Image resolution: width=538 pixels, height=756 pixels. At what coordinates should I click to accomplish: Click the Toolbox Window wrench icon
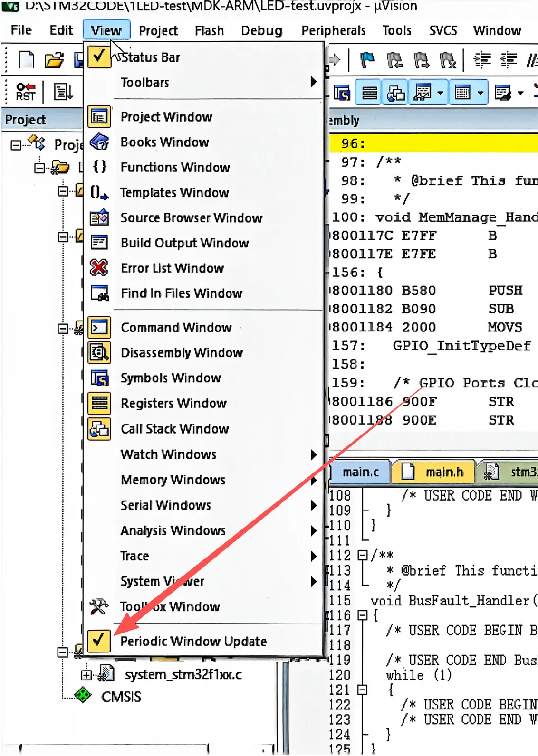(99, 606)
